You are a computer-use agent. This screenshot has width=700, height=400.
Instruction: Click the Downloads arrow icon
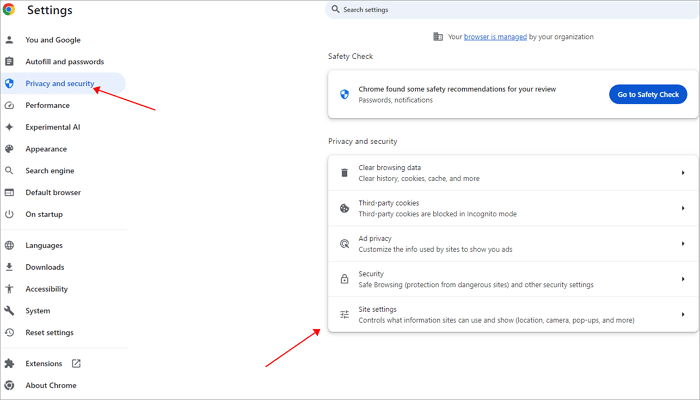coord(9,267)
